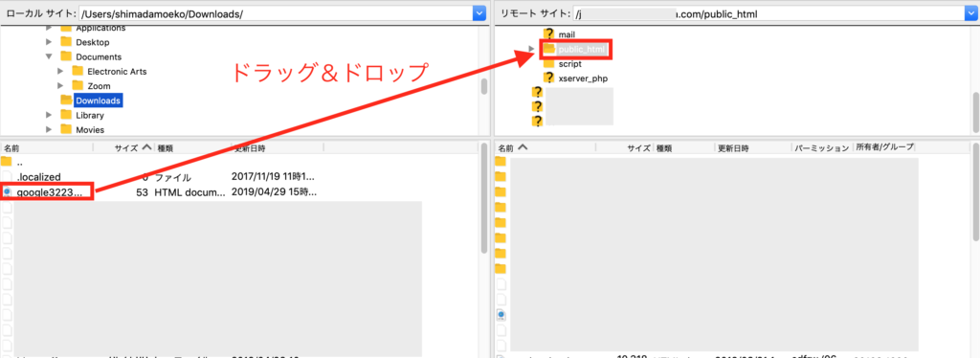Expand the Electronic Arts folder

[x=60, y=71]
